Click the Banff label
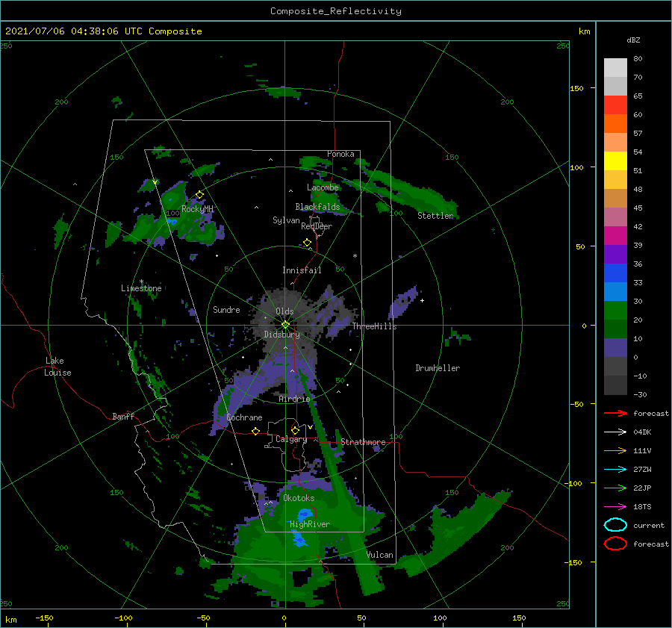Viewport: 672px width, 628px height. click(123, 416)
